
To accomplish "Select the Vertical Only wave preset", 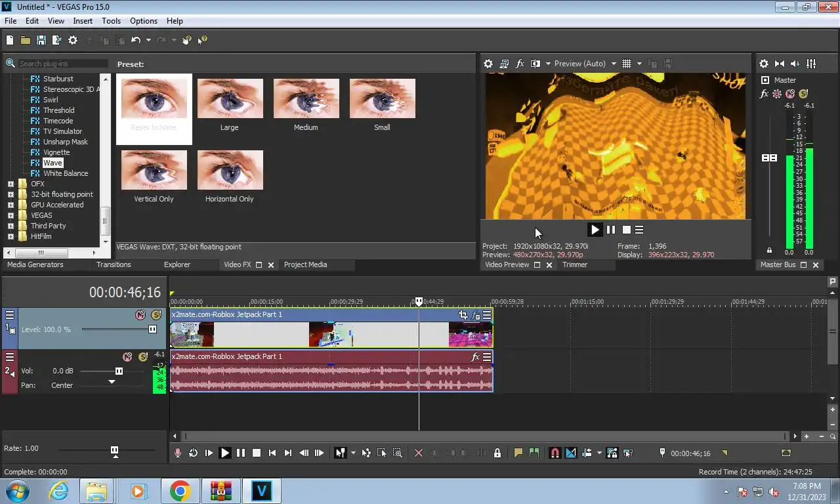I will pyautogui.click(x=154, y=176).
